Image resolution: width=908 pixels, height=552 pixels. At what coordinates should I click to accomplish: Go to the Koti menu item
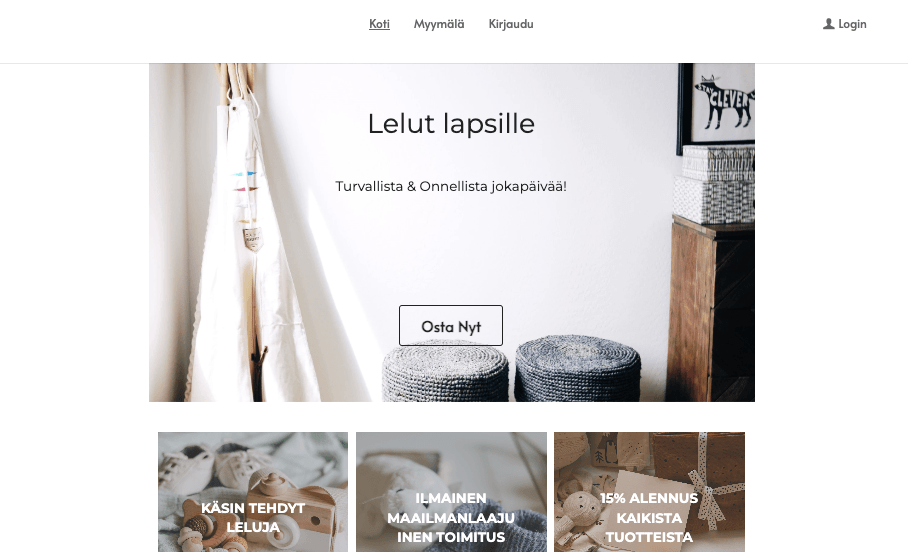(379, 24)
